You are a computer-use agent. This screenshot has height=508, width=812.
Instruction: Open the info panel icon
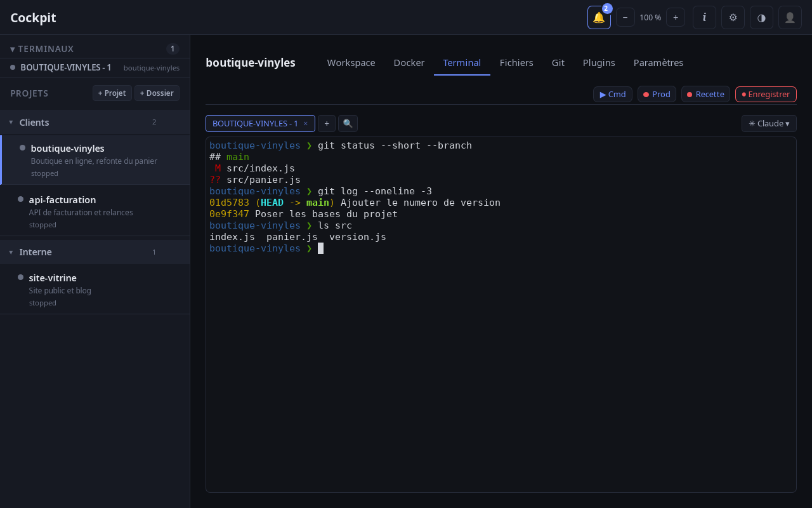(704, 17)
